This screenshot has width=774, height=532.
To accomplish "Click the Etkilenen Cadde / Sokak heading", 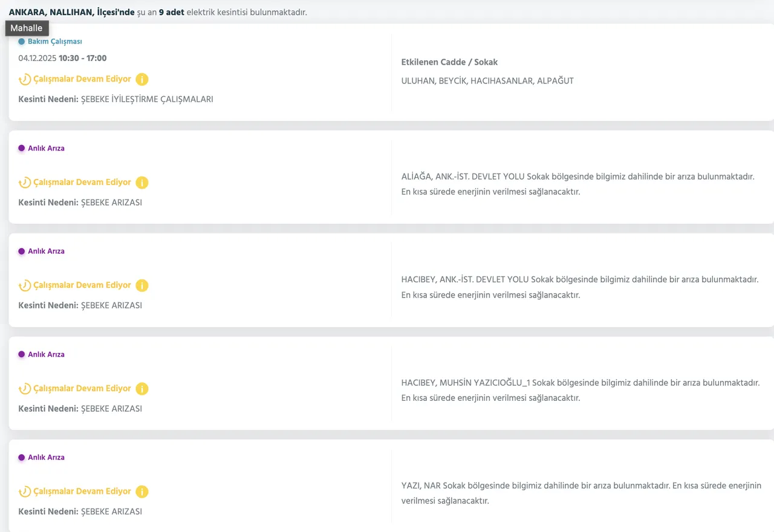I will point(449,62).
